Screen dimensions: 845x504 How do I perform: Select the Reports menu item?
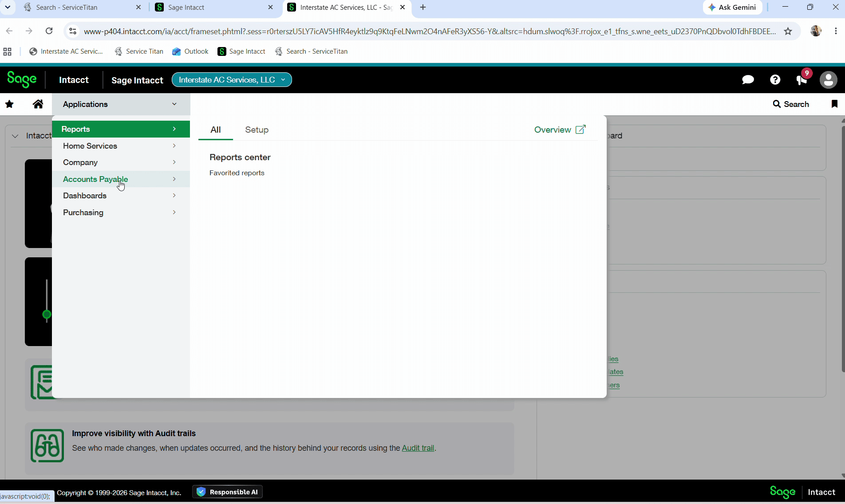point(121,129)
